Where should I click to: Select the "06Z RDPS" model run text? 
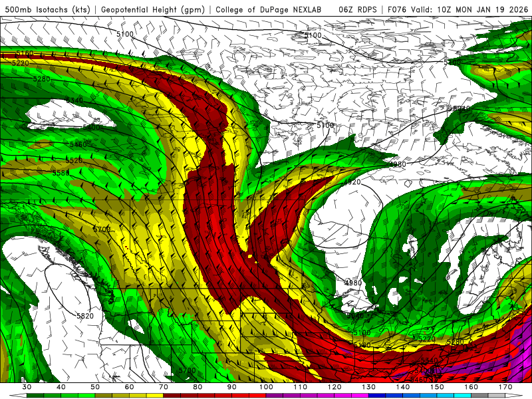[x=357, y=10]
